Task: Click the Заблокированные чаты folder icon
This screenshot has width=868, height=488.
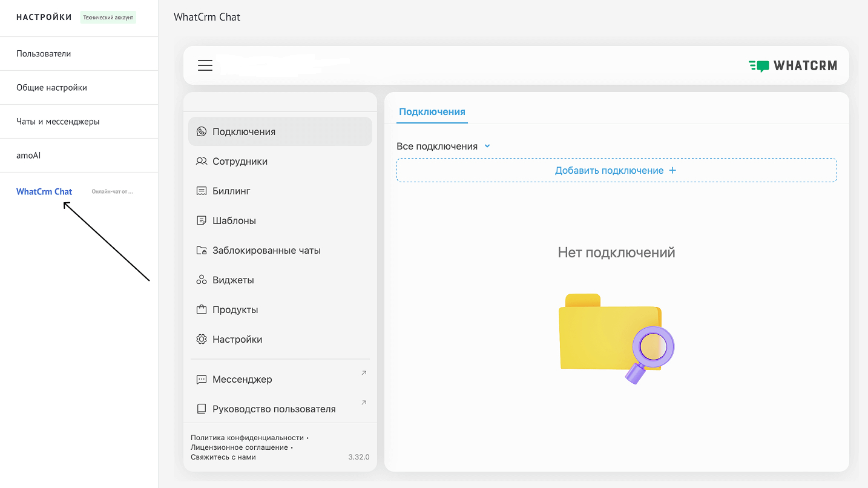Action: tap(202, 250)
